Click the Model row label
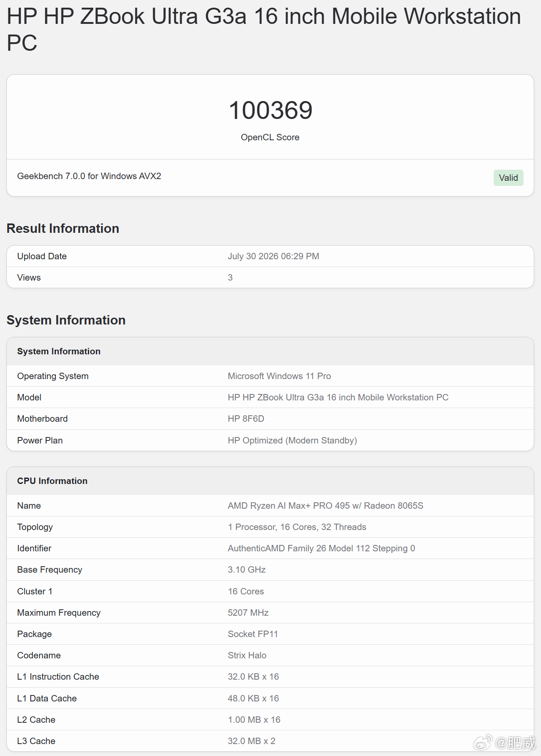Image resolution: width=541 pixels, height=756 pixels. [x=29, y=397]
